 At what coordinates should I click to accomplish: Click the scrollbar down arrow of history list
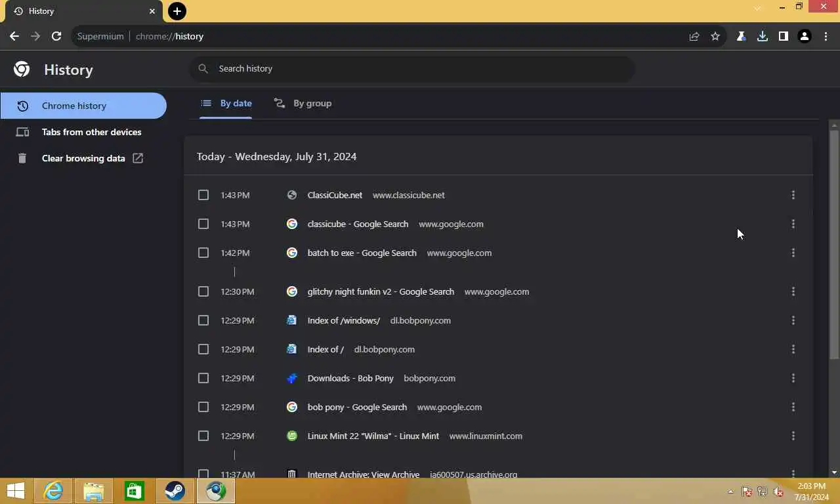(834, 472)
